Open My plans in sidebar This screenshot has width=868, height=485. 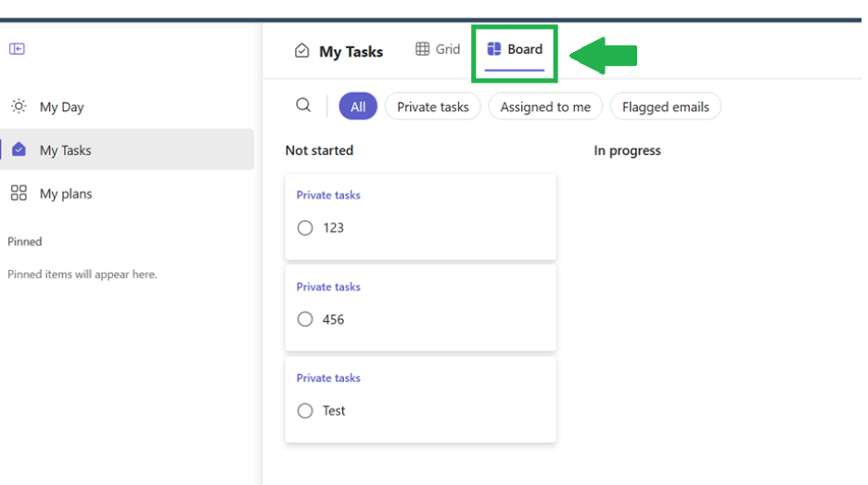tap(127, 193)
